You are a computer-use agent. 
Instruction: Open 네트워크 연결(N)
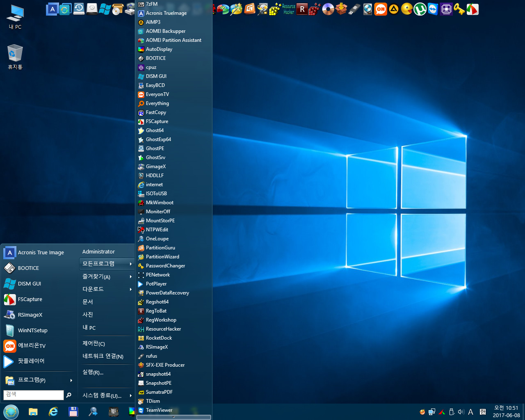click(107, 356)
